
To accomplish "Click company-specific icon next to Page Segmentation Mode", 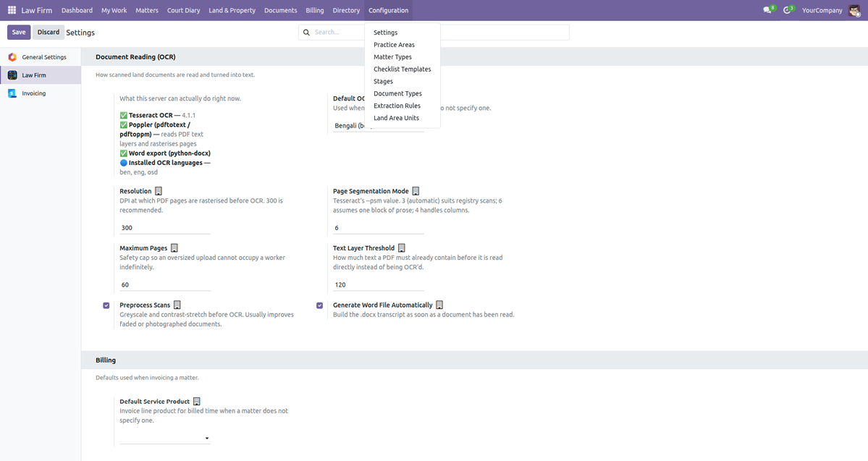I will [416, 191].
